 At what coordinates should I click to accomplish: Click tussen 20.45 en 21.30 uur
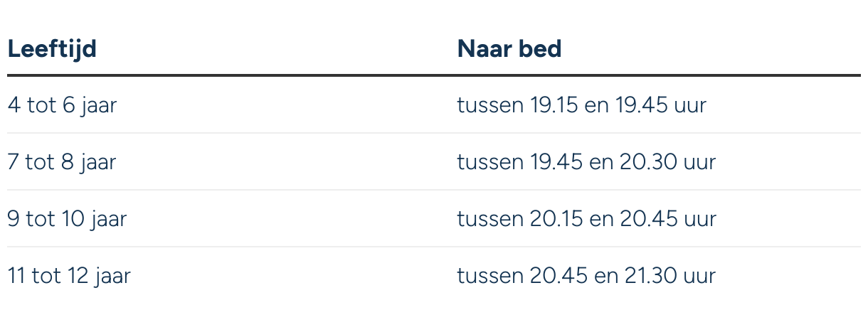pyautogui.click(x=586, y=275)
